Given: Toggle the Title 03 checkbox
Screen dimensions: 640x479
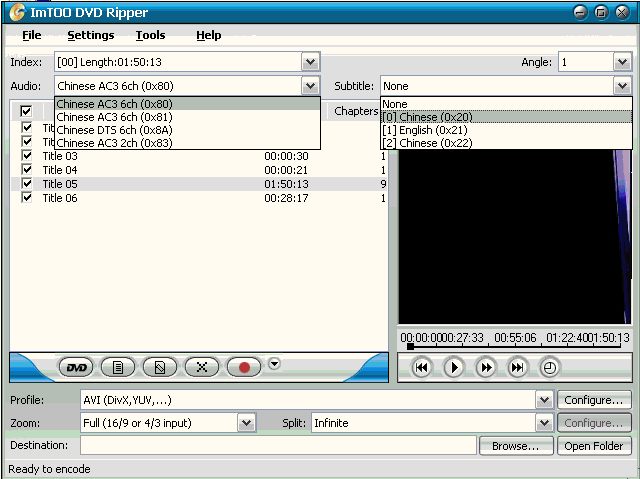Looking at the screenshot, I should pyautogui.click(x=27, y=156).
